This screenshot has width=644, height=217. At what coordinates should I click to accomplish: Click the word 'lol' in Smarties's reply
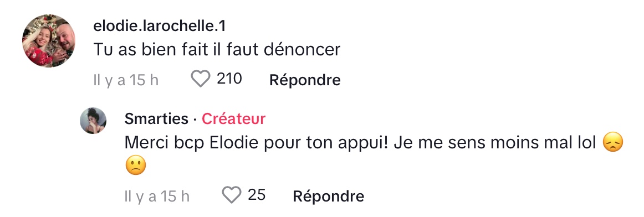point(587,143)
